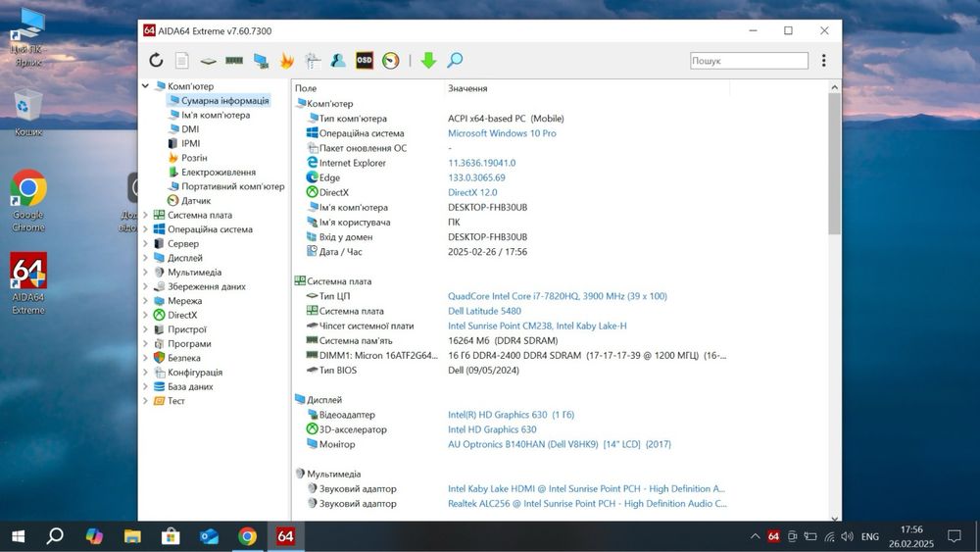Open the OSD panel icon

(x=365, y=60)
